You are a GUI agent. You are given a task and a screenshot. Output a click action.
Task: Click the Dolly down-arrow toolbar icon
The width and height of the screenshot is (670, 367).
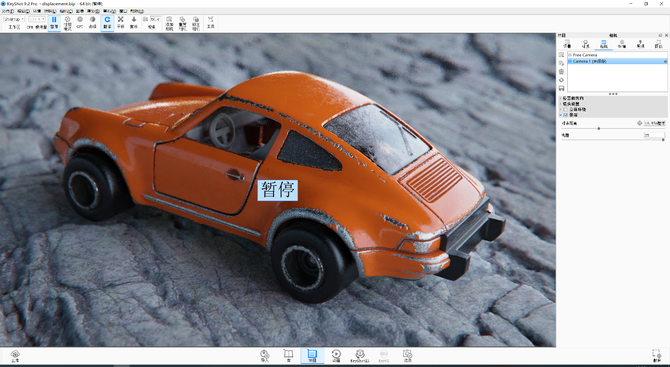[134, 22]
